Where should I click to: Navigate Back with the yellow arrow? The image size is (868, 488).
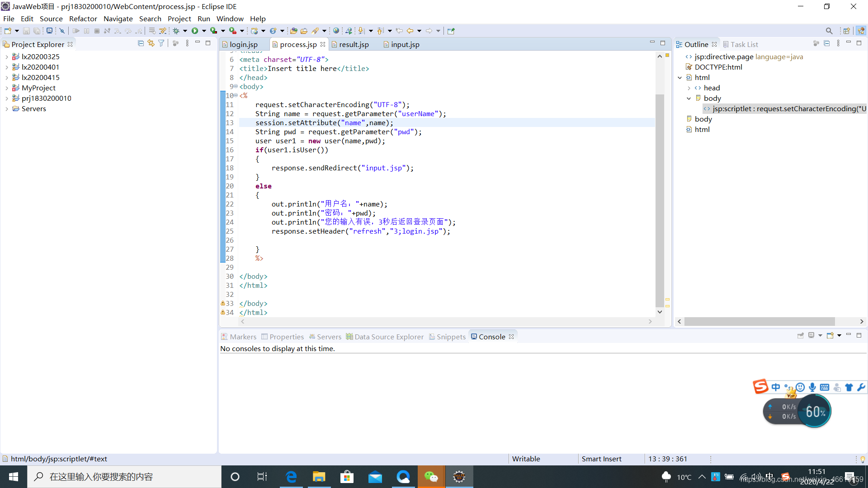[x=410, y=31]
